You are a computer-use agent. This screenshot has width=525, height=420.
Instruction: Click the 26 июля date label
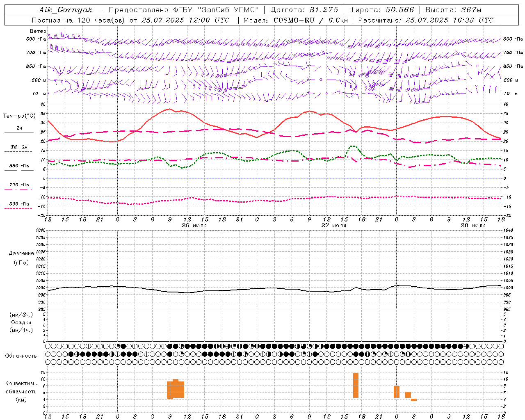point(194,226)
